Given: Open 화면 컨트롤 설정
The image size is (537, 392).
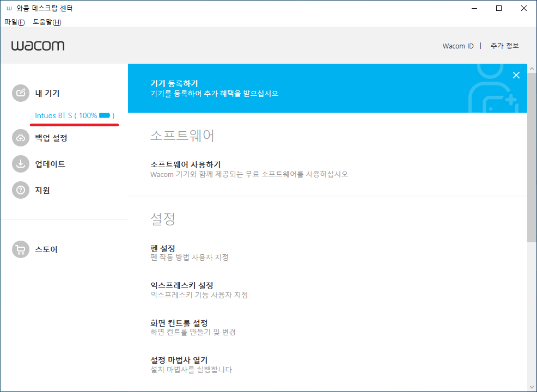Looking at the screenshot, I should click(x=179, y=322).
